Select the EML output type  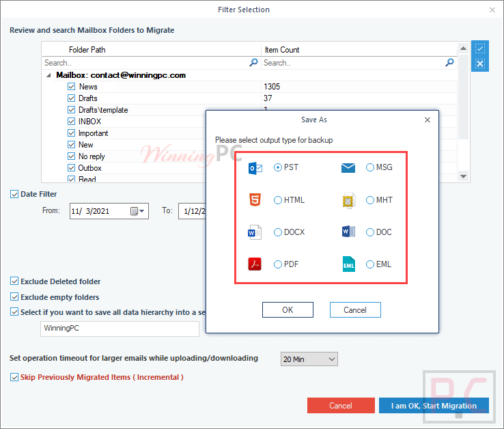pyautogui.click(x=370, y=264)
